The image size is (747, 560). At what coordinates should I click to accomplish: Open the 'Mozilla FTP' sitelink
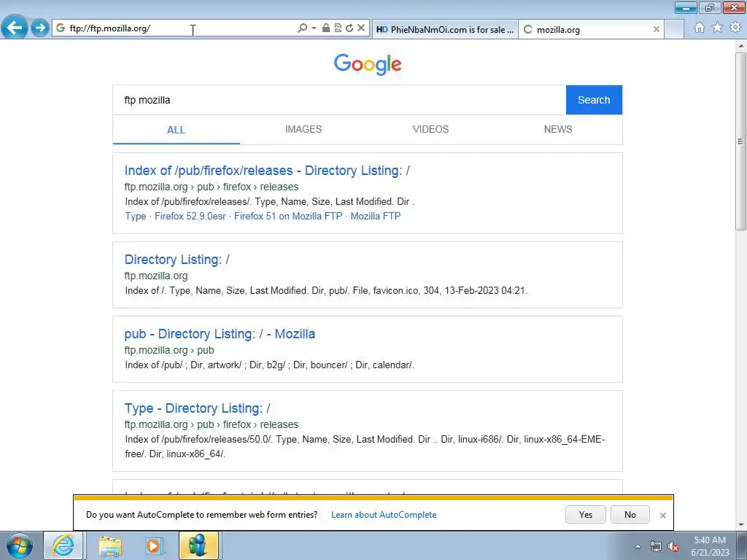(376, 216)
